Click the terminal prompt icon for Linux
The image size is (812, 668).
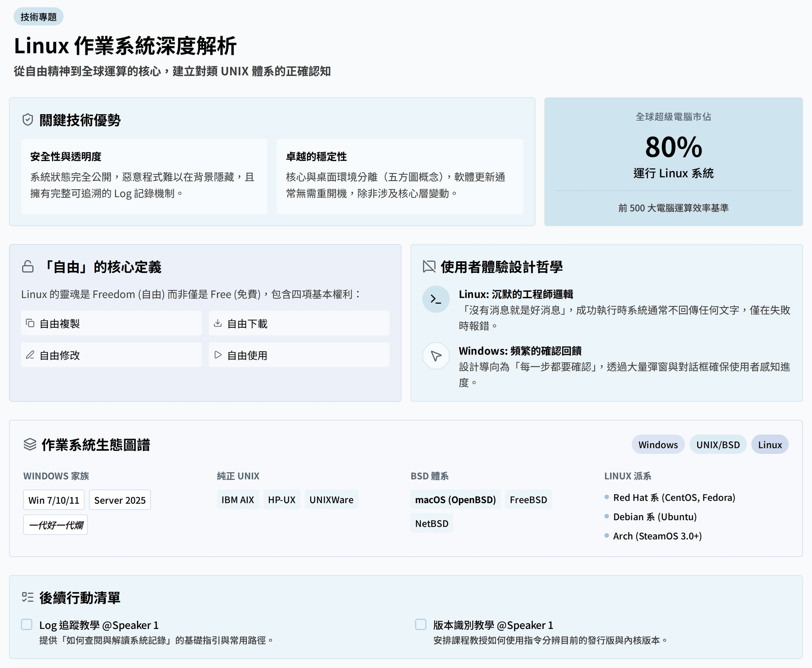436,299
